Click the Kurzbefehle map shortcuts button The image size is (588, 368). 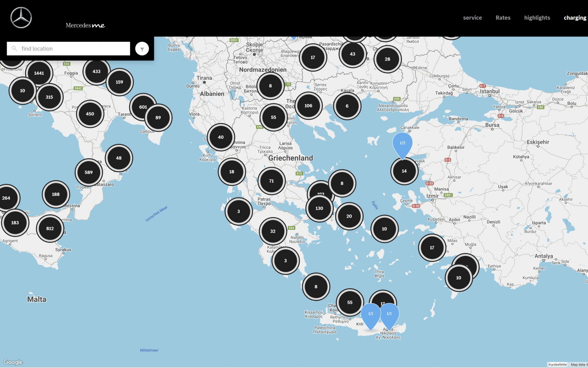tap(557, 364)
